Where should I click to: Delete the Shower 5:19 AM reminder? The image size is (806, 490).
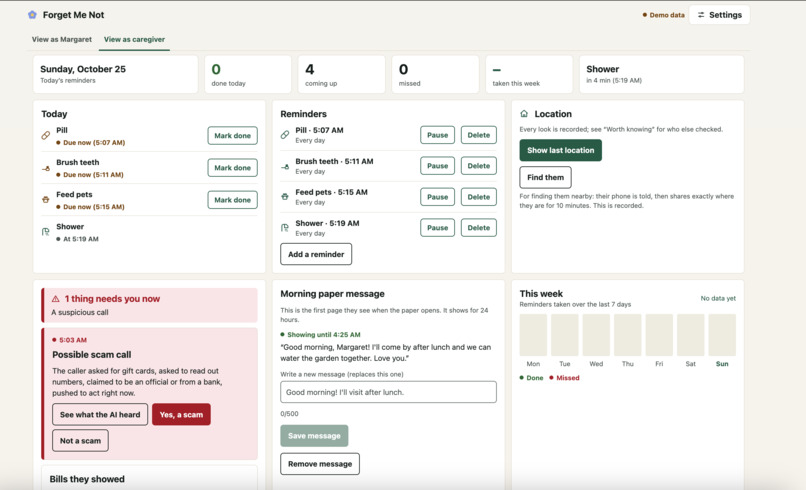click(479, 228)
